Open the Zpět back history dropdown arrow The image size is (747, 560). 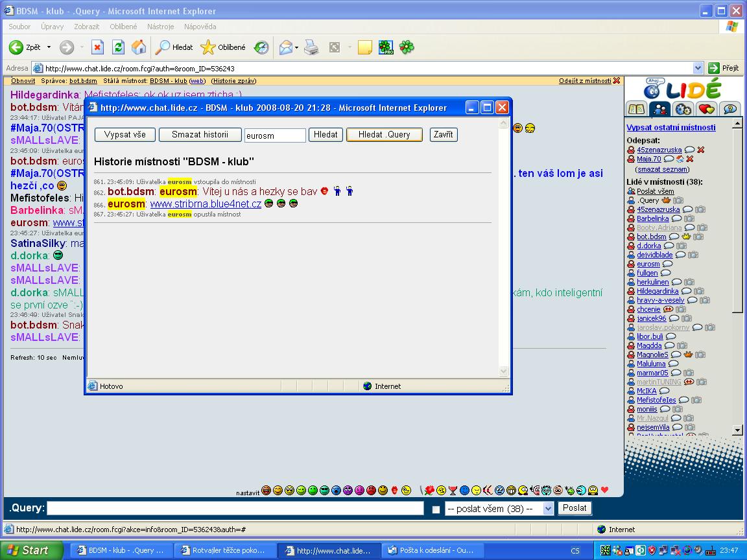point(49,47)
